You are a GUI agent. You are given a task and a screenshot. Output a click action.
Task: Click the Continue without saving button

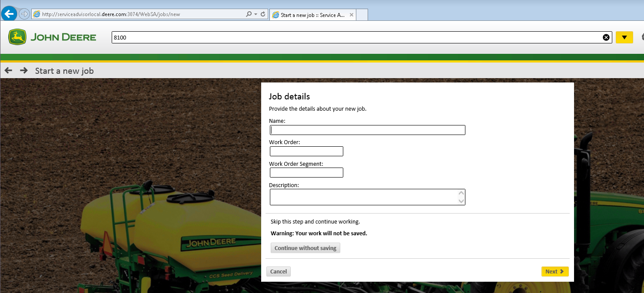click(x=305, y=248)
